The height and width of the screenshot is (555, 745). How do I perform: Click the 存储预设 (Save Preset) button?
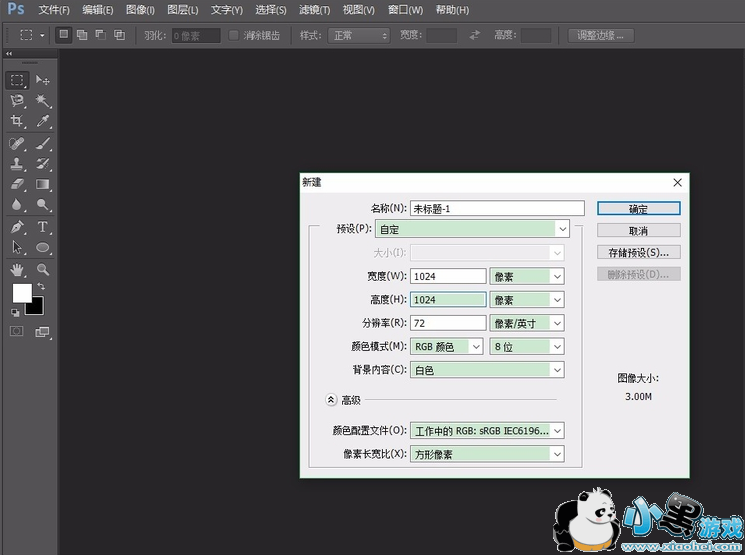click(638, 252)
